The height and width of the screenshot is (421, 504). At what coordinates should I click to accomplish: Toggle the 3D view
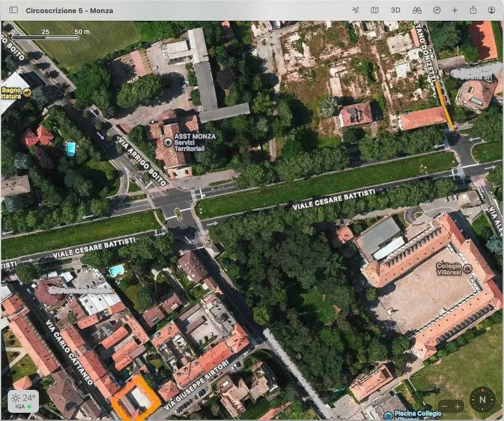[396, 10]
